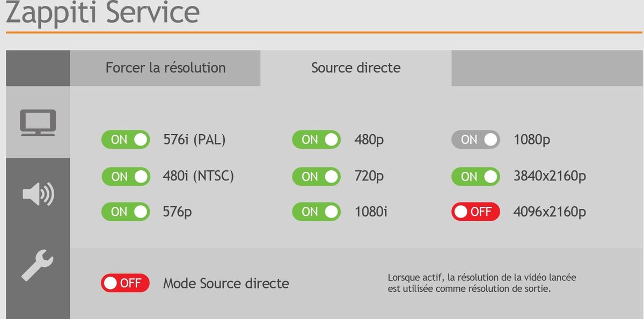Turn off the 3840x2160p switch
This screenshot has width=644, height=319.
[x=475, y=176]
